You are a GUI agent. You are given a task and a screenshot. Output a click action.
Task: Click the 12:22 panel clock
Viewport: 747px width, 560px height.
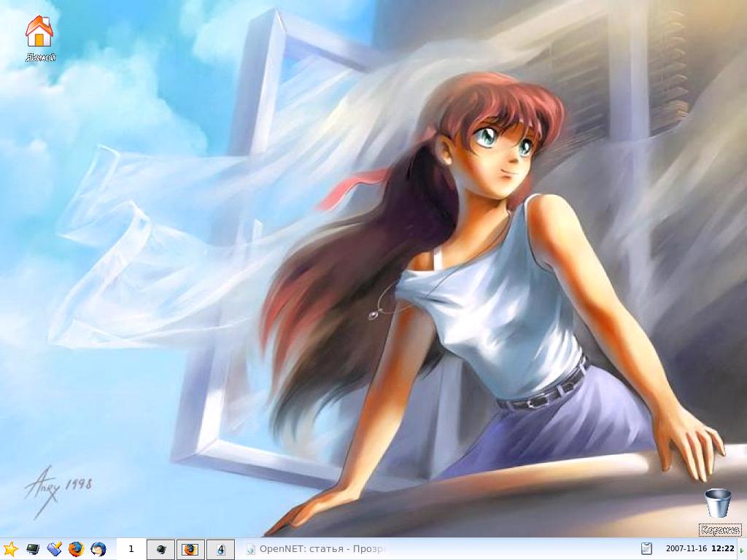(x=723, y=549)
